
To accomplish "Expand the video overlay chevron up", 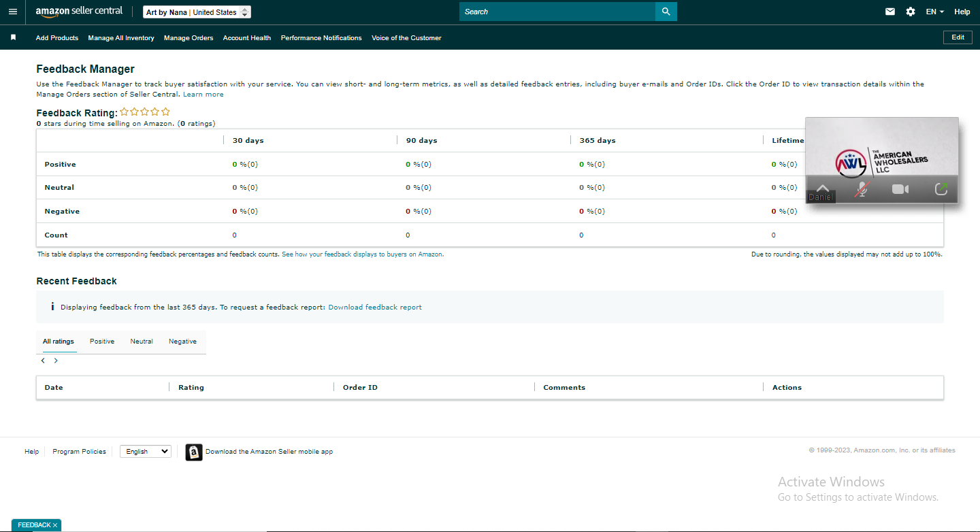I will [823, 188].
